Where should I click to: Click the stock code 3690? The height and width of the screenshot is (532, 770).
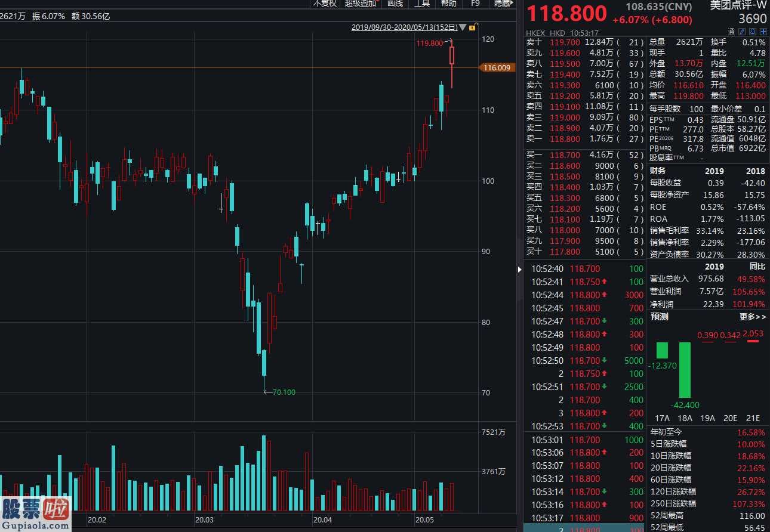(752, 19)
